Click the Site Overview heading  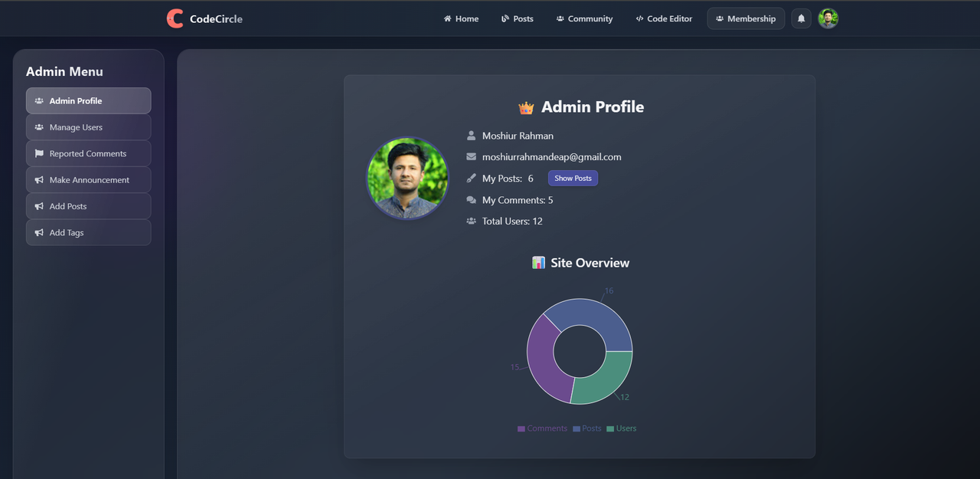pos(590,263)
